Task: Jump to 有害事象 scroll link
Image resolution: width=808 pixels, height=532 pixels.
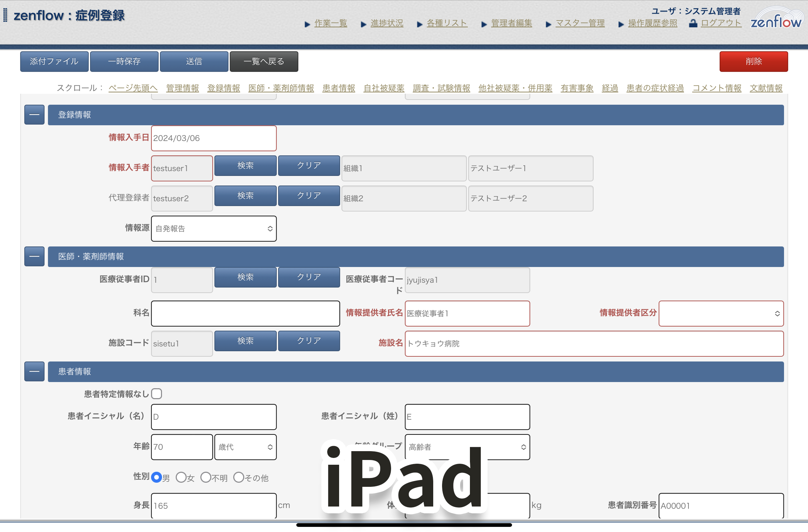Action: [x=577, y=88]
